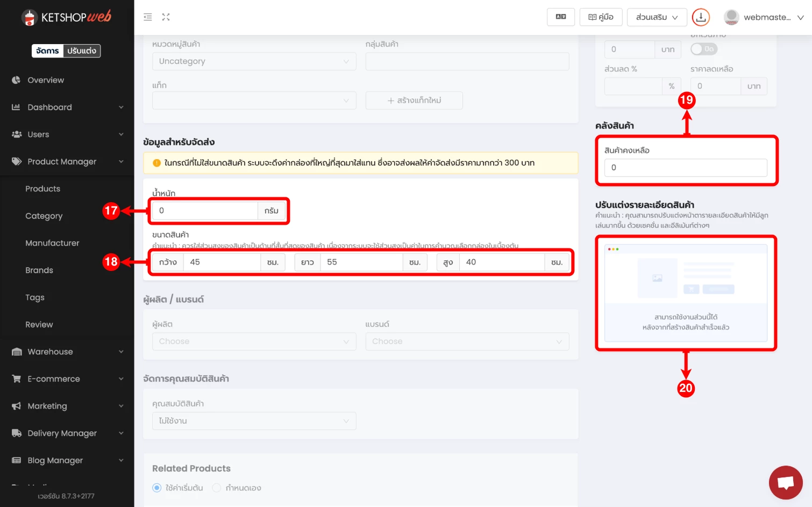Click the product detail customization thumbnail
This screenshot has width=812, height=507.
pos(686,293)
